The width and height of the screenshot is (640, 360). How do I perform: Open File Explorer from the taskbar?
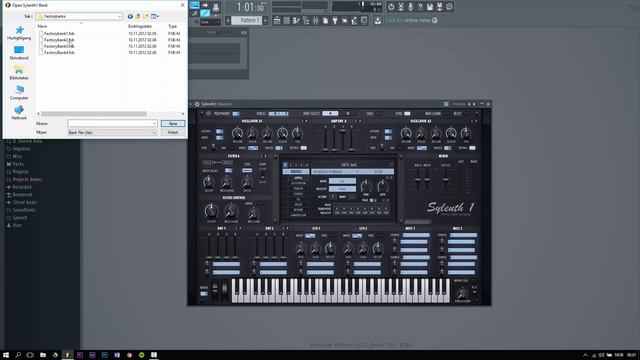[43, 355]
